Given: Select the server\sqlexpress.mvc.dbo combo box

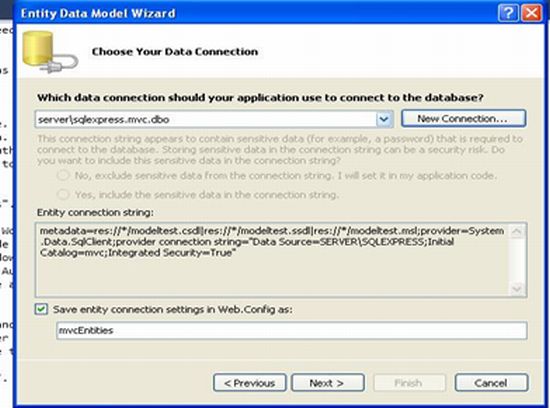Looking at the screenshot, I should 214,119.
